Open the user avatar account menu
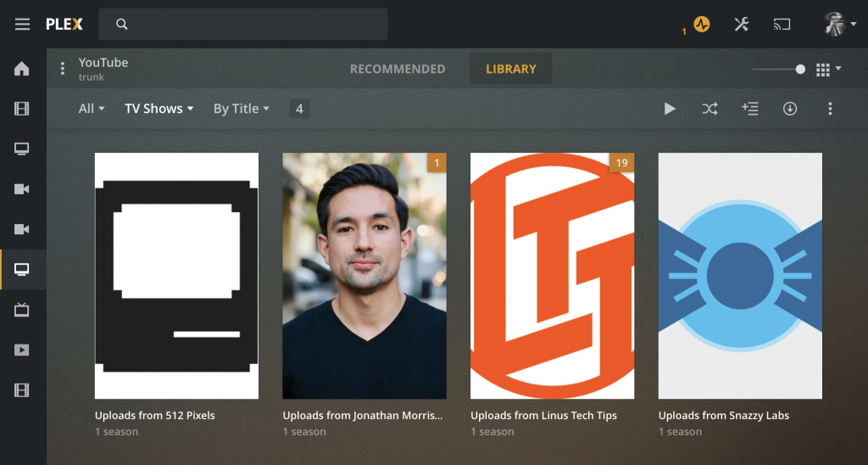The height and width of the screenshot is (465, 868). (x=839, y=25)
